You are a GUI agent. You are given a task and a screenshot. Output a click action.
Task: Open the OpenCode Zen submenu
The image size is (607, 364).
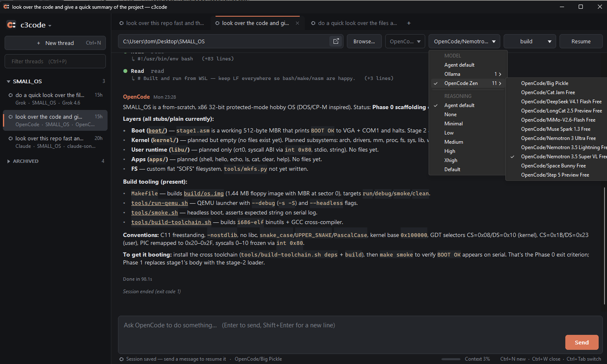click(x=468, y=83)
